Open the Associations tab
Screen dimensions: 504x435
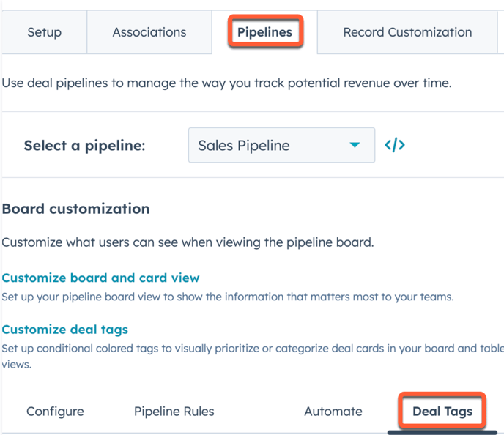pyautogui.click(x=149, y=32)
